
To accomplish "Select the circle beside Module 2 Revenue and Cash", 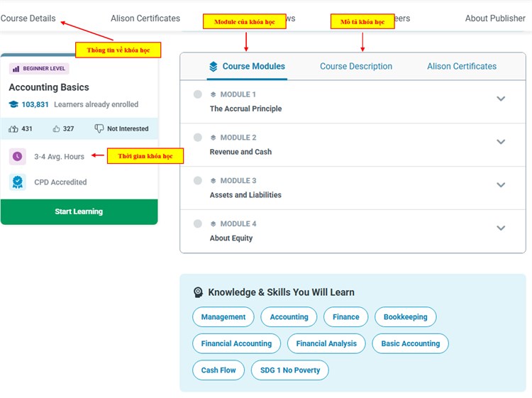I will [x=198, y=138].
